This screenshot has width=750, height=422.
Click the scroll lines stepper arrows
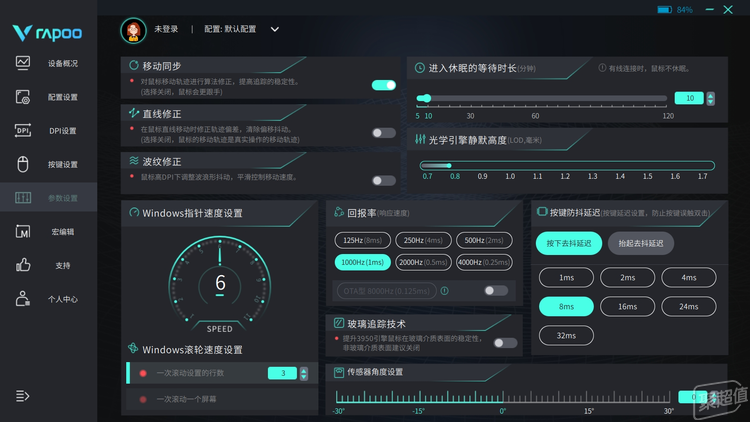pyautogui.click(x=304, y=373)
